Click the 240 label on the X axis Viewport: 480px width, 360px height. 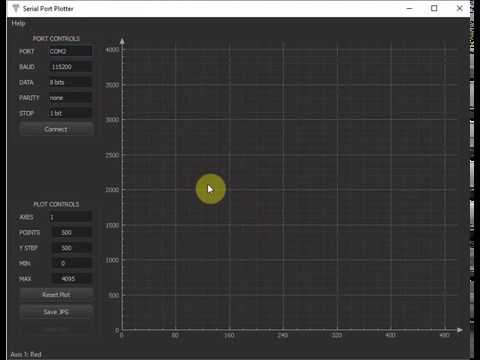283,335
